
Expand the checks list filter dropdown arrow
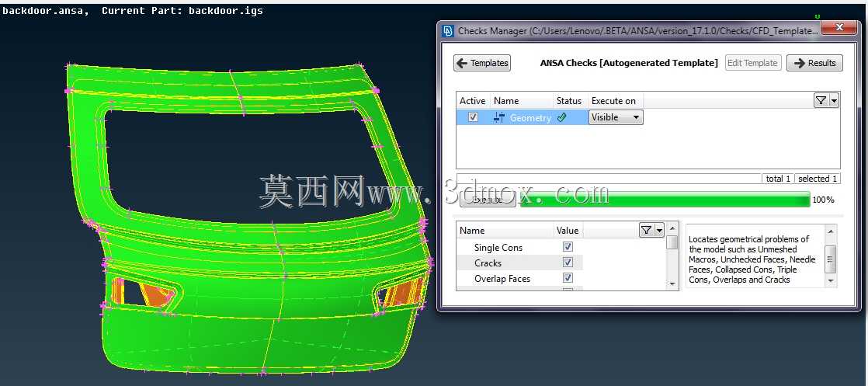pos(833,100)
